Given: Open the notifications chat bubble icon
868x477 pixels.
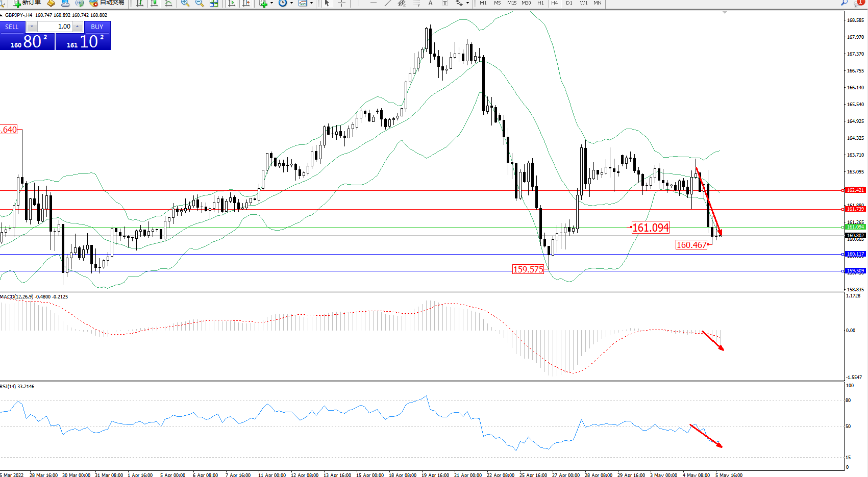Looking at the screenshot, I should click(x=858, y=3).
